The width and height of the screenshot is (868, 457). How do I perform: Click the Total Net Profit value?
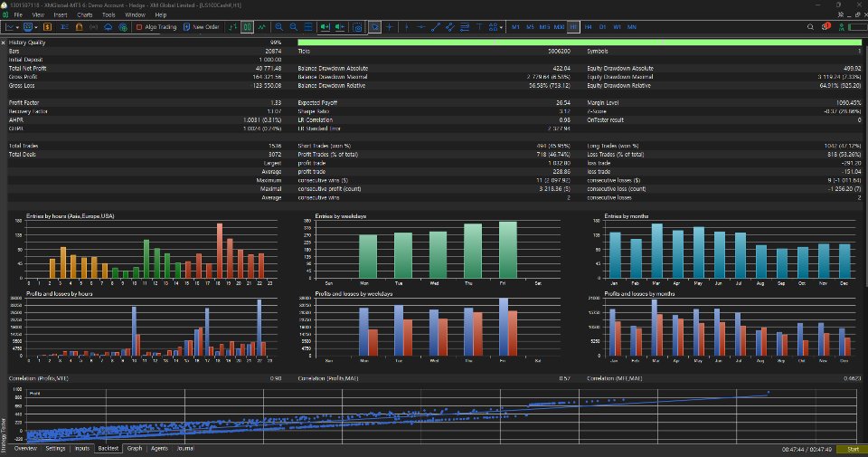268,68
